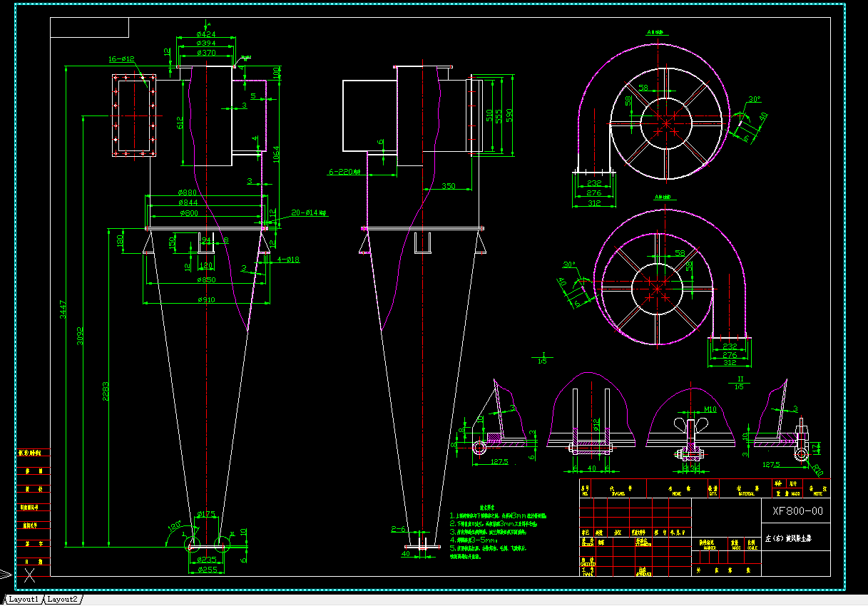Image resolution: width=868 pixels, height=606 pixels.
Task: Select the 20-ø14 hole callout
Action: 307,212
